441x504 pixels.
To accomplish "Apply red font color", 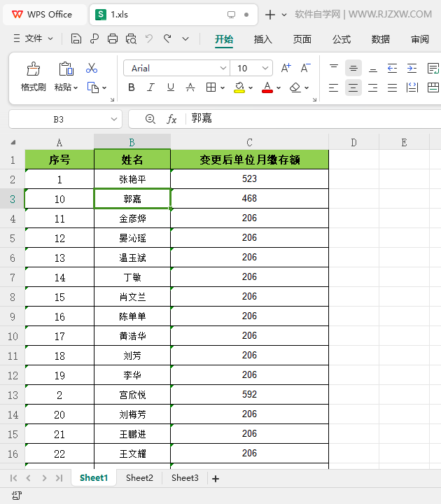I will [x=267, y=87].
